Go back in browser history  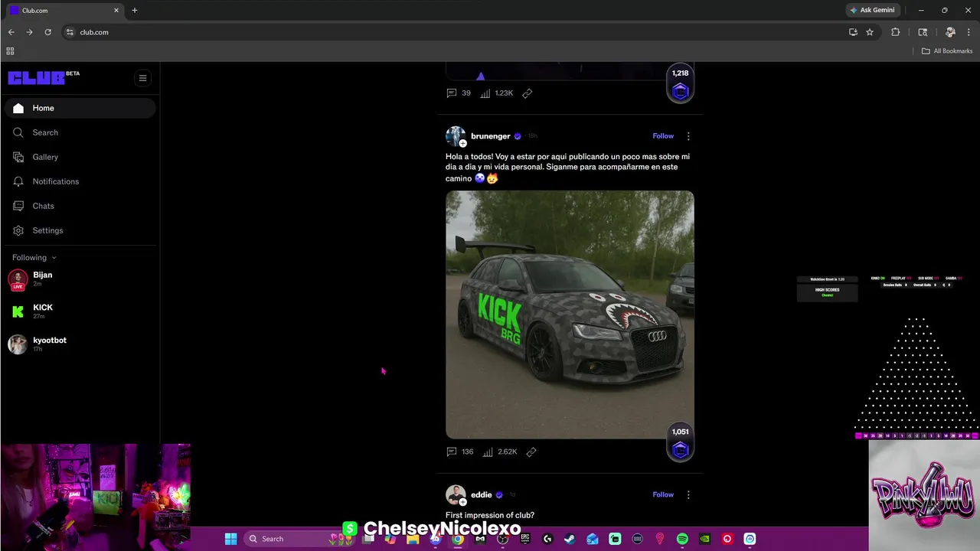pos(11,32)
